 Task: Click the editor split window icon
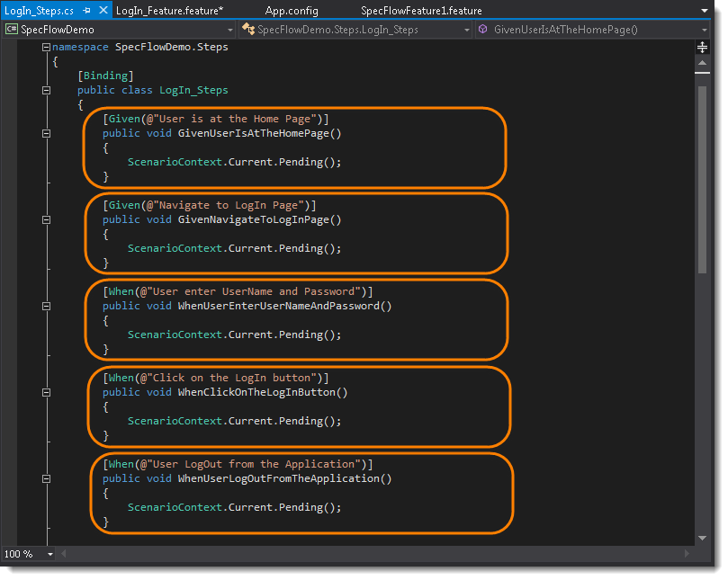pyautogui.click(x=702, y=47)
